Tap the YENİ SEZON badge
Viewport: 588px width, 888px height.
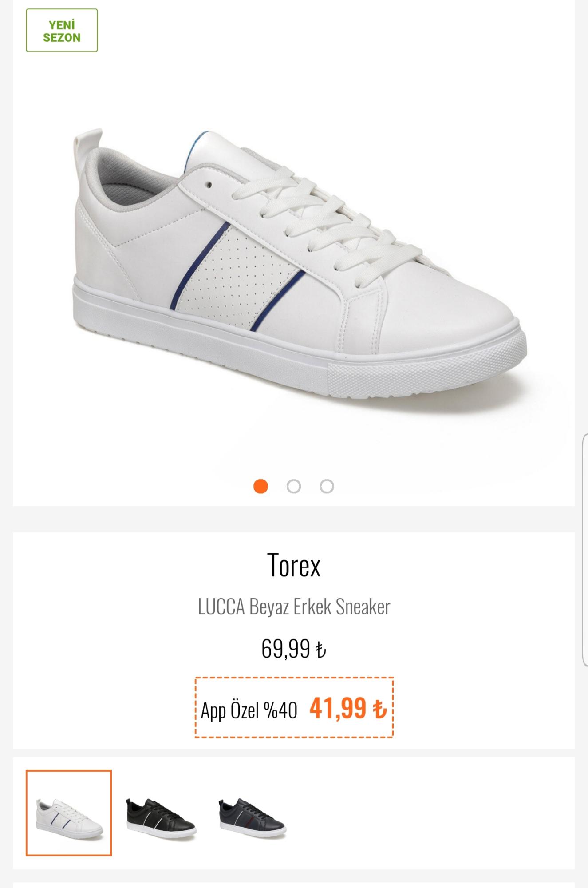pyautogui.click(x=62, y=30)
